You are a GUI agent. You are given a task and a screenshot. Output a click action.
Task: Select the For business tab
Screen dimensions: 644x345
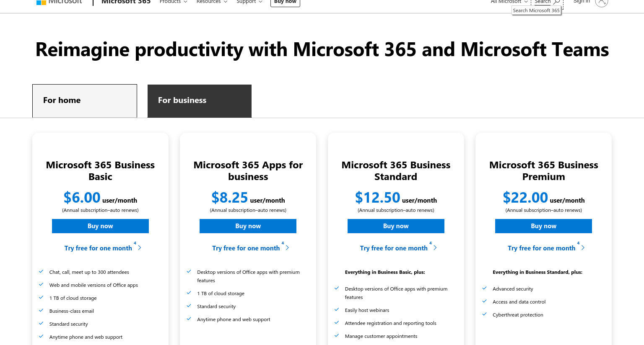coord(200,101)
